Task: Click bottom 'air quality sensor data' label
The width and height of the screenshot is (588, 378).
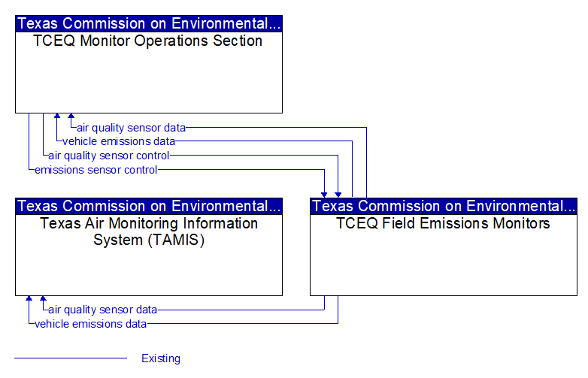Action: pyautogui.click(x=103, y=310)
